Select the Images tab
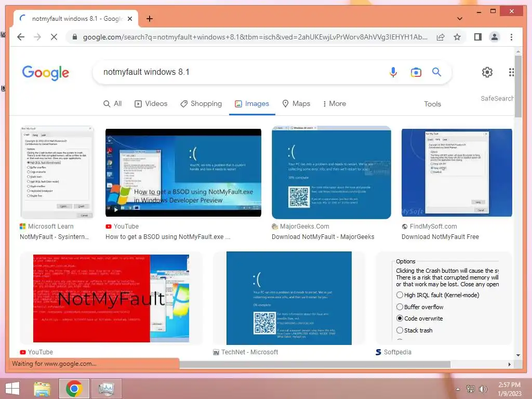532x399 pixels. 252,104
